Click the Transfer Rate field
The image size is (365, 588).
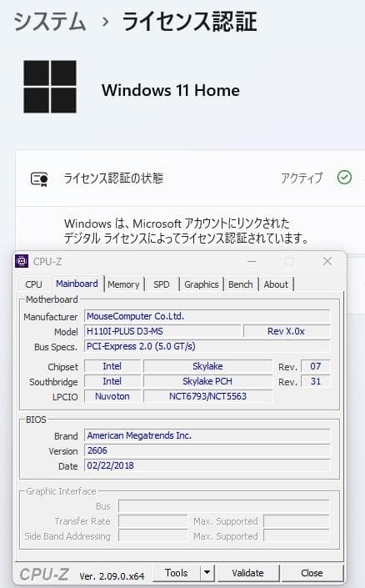pyautogui.click(x=152, y=521)
